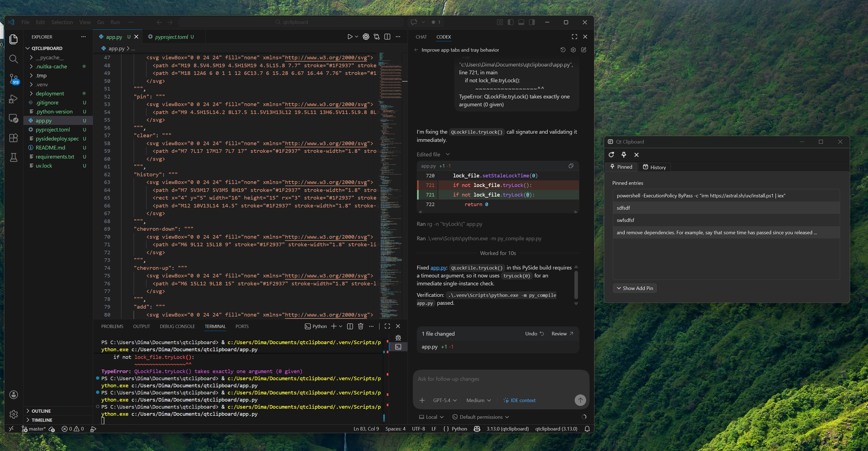Kill the terminal with the trash icon
This screenshot has width=868, height=451.
point(361,326)
